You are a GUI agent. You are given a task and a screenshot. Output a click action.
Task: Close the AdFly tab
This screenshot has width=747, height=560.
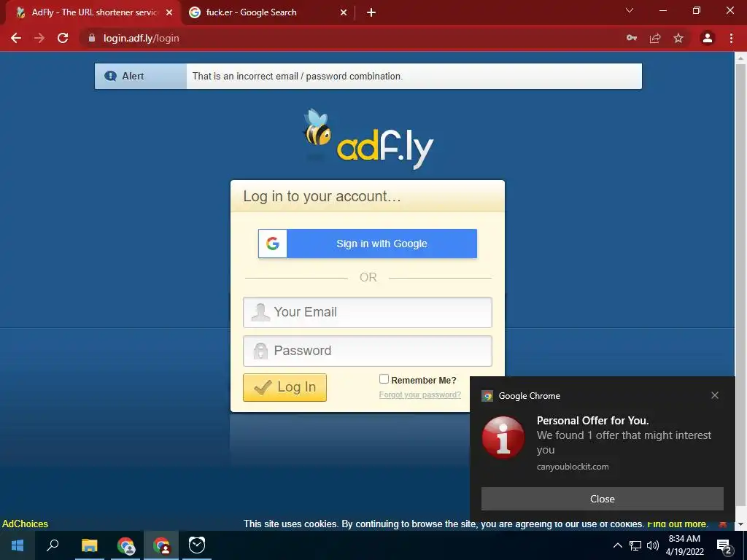[x=169, y=12]
